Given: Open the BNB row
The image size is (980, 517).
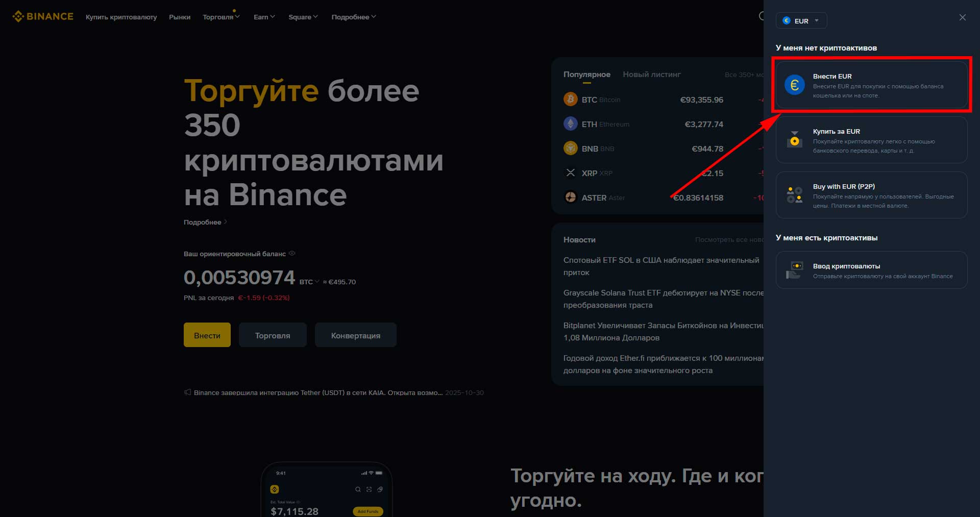Looking at the screenshot, I should 664,149.
